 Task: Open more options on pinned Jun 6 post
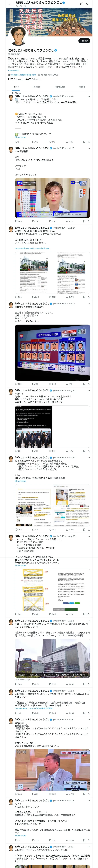89,96
